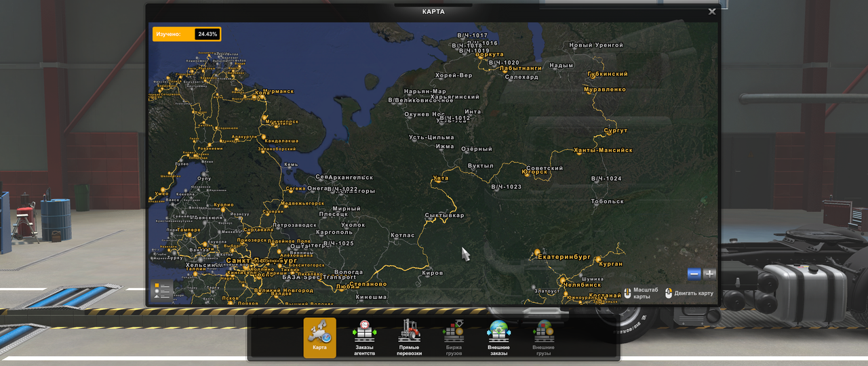This screenshot has width=868, height=366.
Task: Open Заказы агентств job market
Action: 364,338
